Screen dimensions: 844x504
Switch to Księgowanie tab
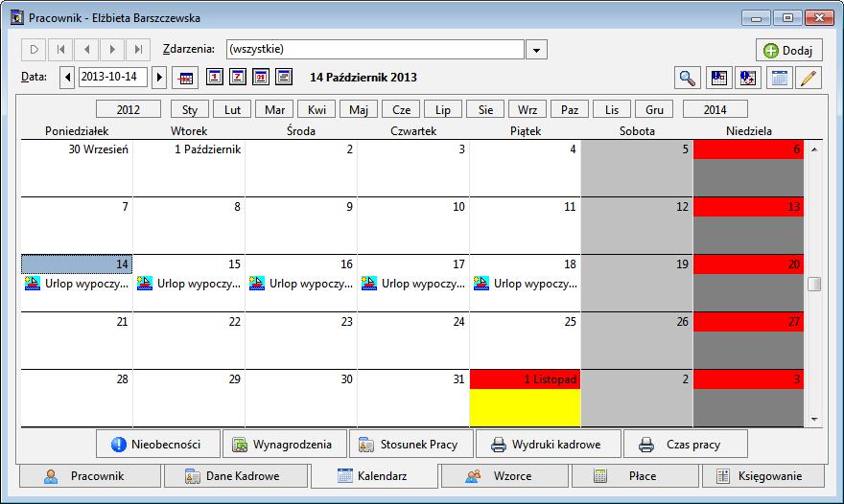(763, 476)
